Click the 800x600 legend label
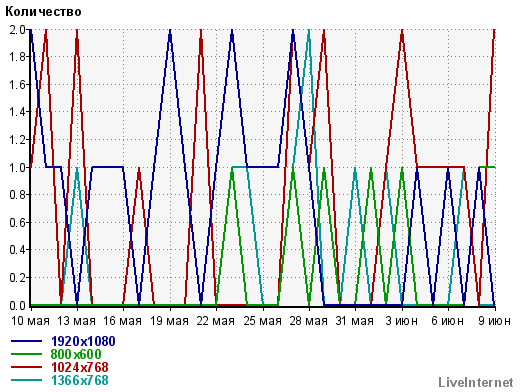520x392 pixels. 76,354
